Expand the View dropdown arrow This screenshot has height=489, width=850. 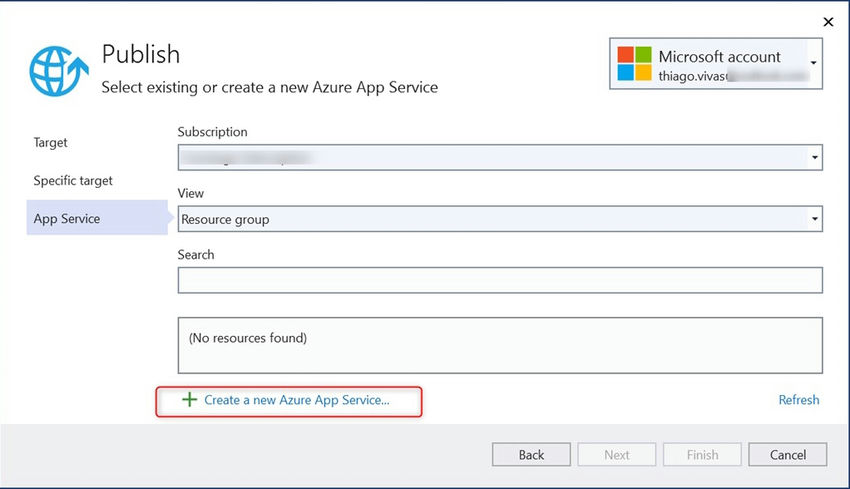(x=815, y=219)
